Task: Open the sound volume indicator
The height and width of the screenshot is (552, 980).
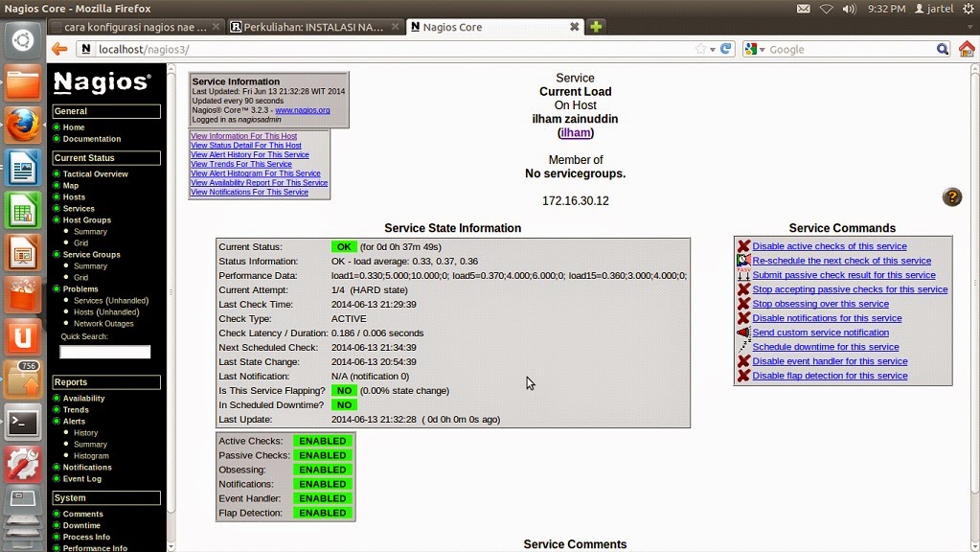Action: [x=849, y=9]
